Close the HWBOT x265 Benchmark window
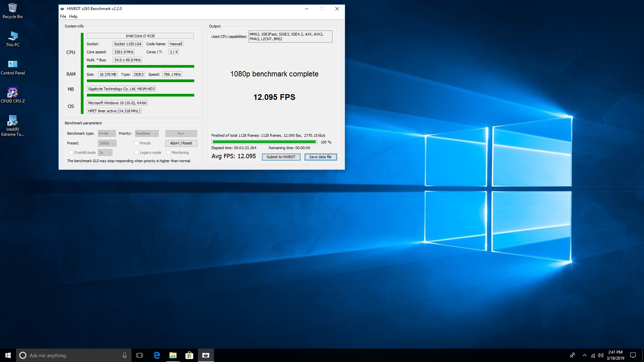 tap(337, 9)
